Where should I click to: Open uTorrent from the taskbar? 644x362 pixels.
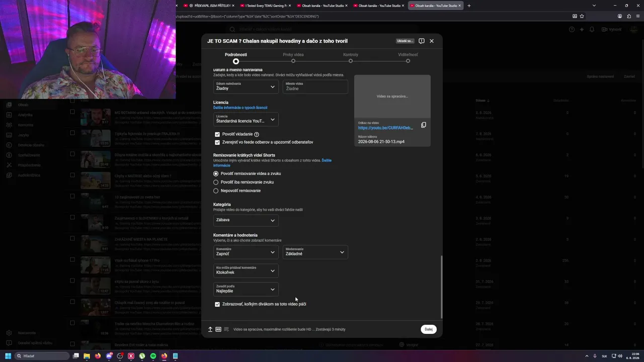click(x=142, y=356)
